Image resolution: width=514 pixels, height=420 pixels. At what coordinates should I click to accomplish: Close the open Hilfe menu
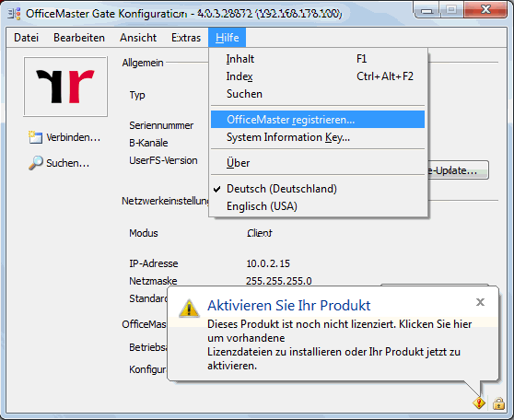click(227, 38)
